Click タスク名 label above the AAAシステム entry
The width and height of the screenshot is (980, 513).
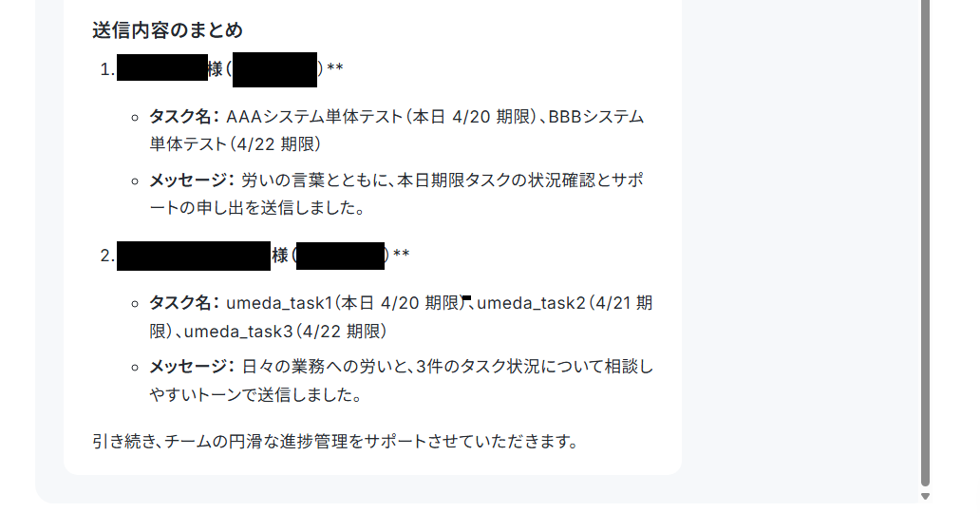click(x=180, y=116)
